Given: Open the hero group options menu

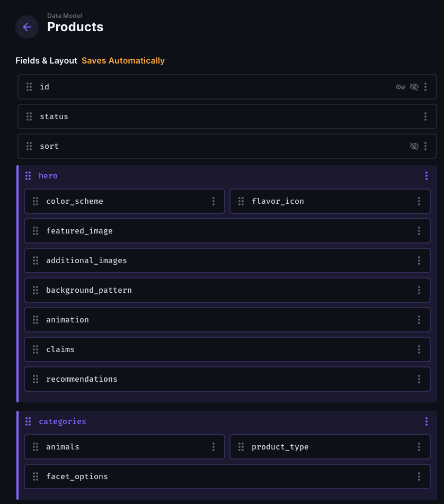Looking at the screenshot, I should pyautogui.click(x=427, y=176).
